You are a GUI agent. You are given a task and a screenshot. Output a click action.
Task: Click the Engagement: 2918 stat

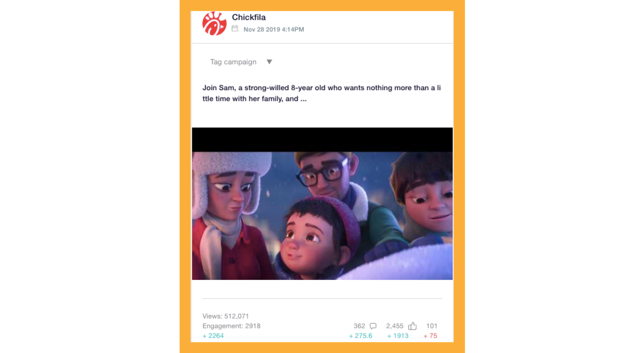[x=231, y=326]
